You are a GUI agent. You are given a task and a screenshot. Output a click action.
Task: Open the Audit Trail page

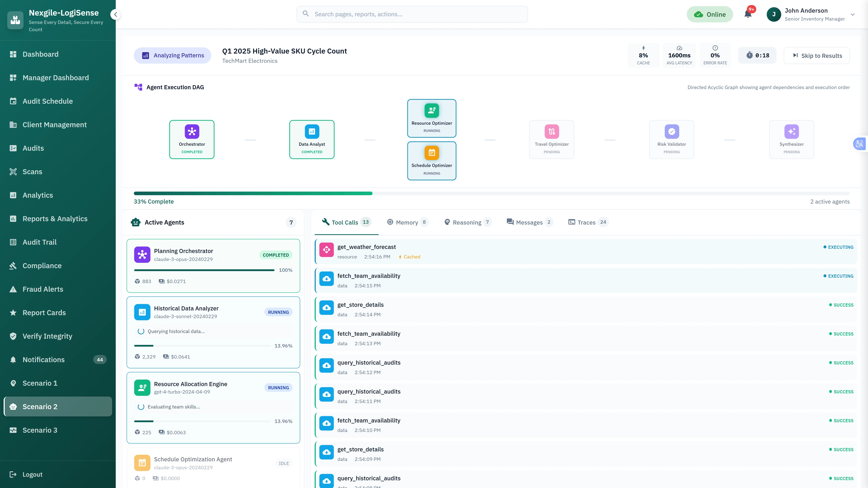(x=39, y=242)
